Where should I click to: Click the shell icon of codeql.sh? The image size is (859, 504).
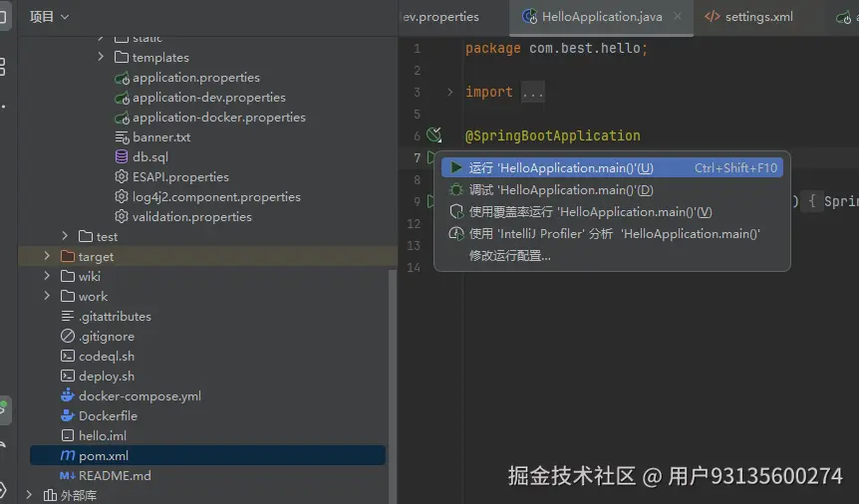tap(68, 357)
